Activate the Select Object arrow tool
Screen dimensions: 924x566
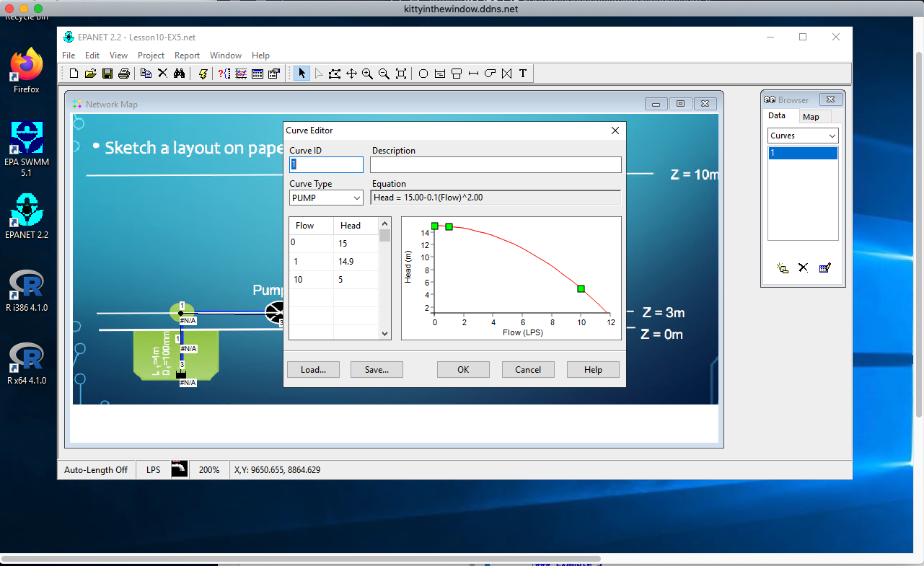(x=302, y=74)
